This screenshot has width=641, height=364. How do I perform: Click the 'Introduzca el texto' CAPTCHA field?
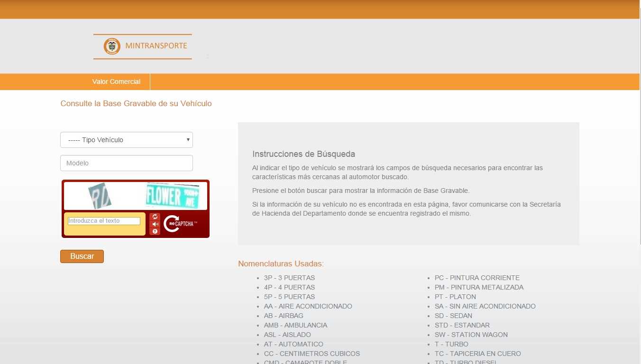(x=104, y=221)
